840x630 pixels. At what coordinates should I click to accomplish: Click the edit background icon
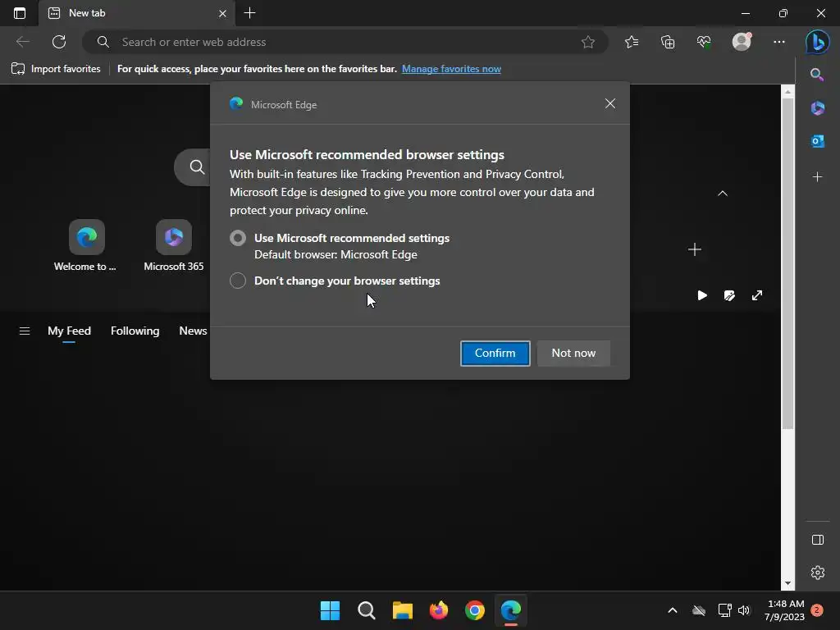click(729, 295)
